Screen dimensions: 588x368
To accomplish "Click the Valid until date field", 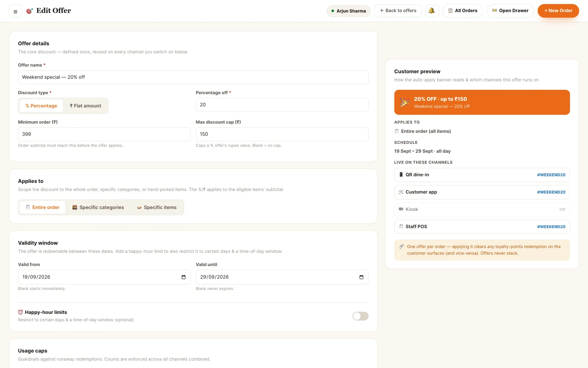I will 282,277.
